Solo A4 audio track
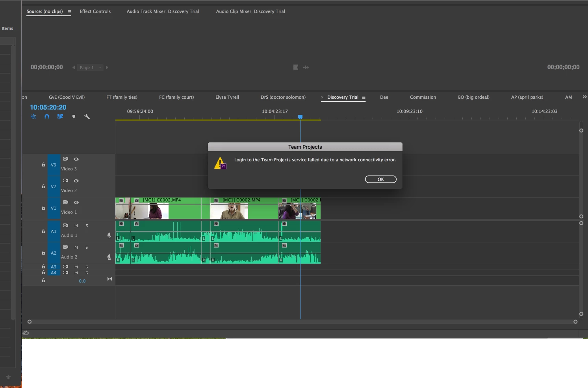This screenshot has height=388, width=588. (87, 273)
